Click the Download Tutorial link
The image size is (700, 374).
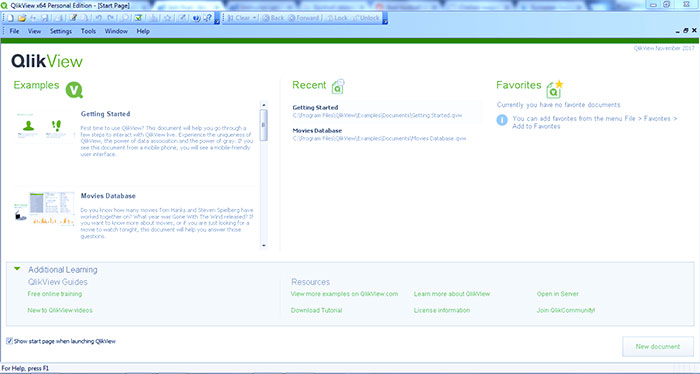317,310
